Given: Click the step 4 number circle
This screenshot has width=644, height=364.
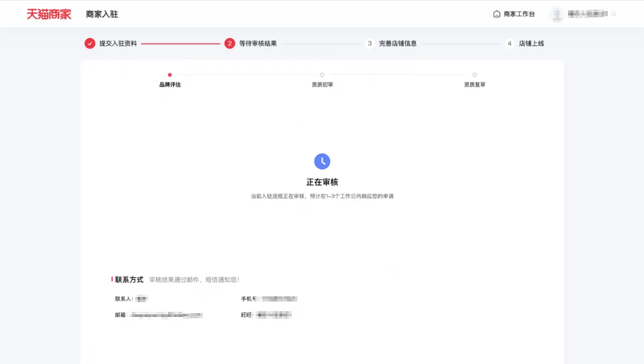Looking at the screenshot, I should [x=509, y=43].
